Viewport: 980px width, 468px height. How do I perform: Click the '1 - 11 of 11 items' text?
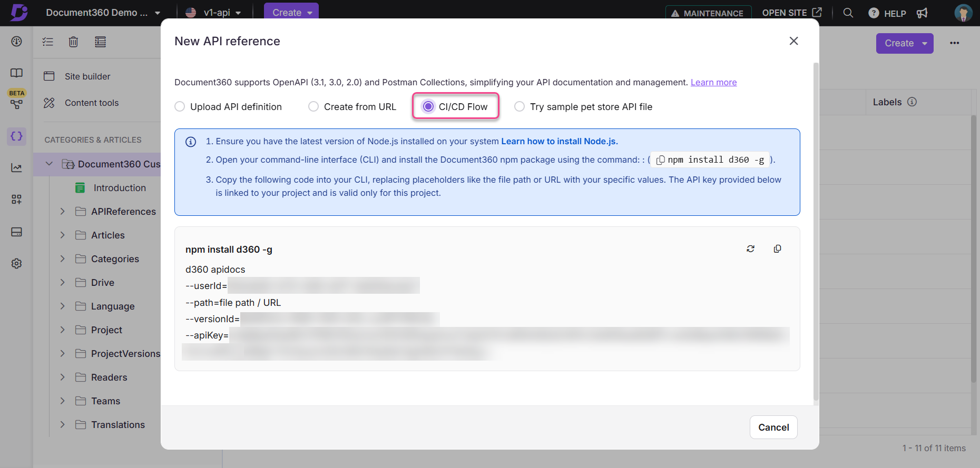934,448
